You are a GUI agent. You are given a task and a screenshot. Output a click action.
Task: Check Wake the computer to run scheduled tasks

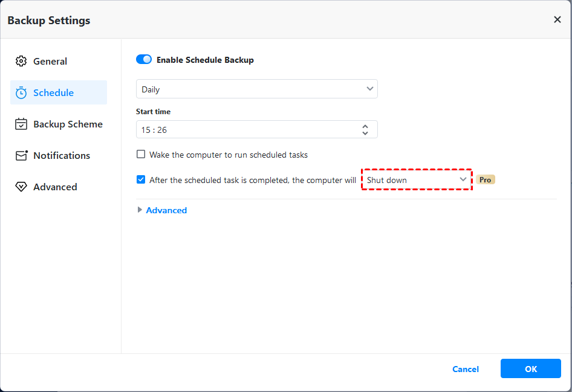[141, 155]
